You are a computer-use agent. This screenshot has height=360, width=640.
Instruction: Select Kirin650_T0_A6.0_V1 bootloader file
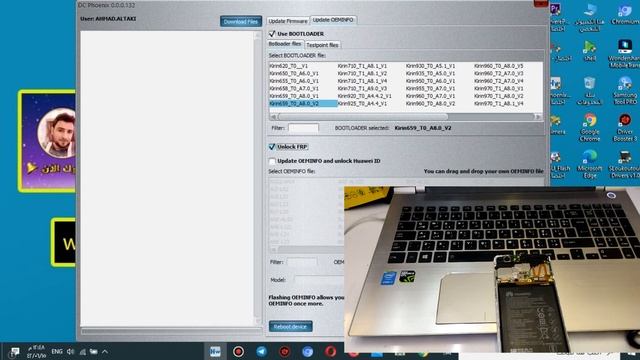pos(294,73)
